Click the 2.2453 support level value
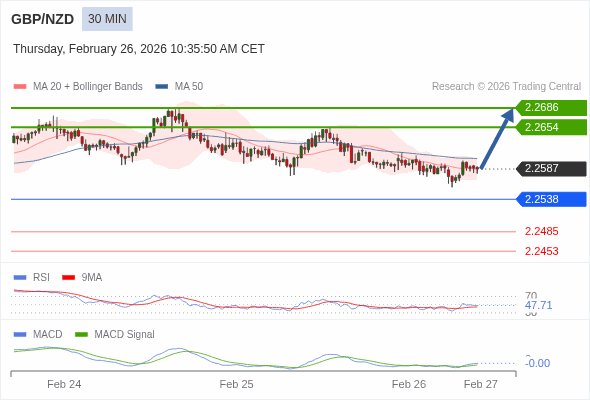 (541, 251)
